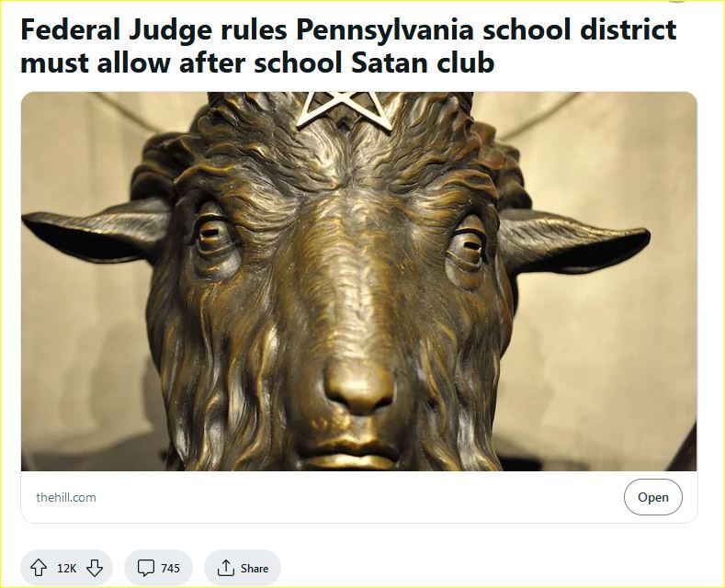Click the goat statue preview image
This screenshot has height=588, width=725.
click(358, 281)
